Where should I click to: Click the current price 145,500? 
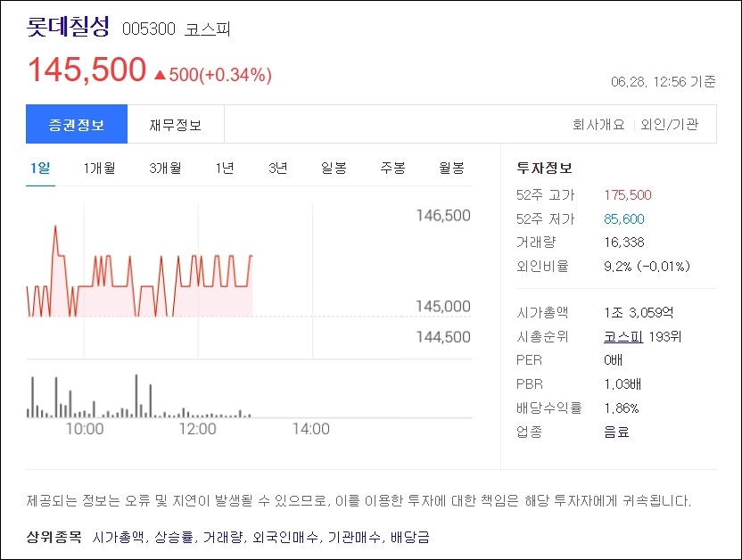point(87,70)
